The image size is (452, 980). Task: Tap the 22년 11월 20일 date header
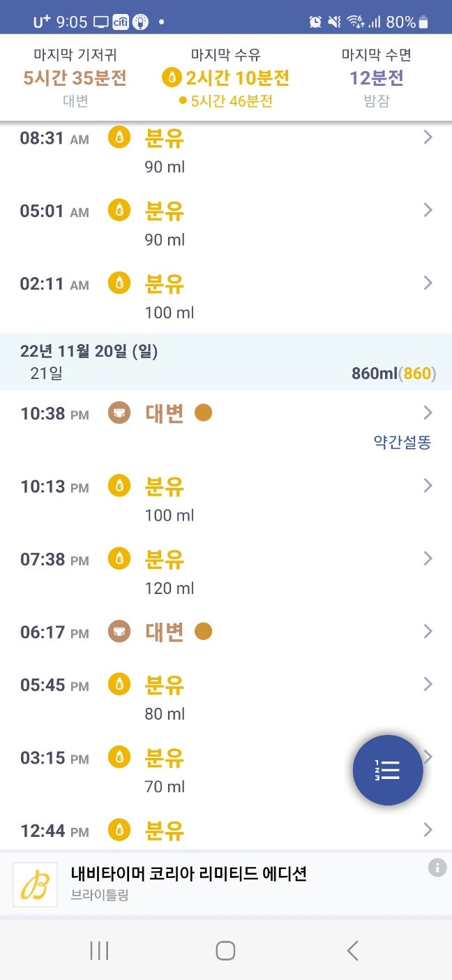[x=89, y=351]
